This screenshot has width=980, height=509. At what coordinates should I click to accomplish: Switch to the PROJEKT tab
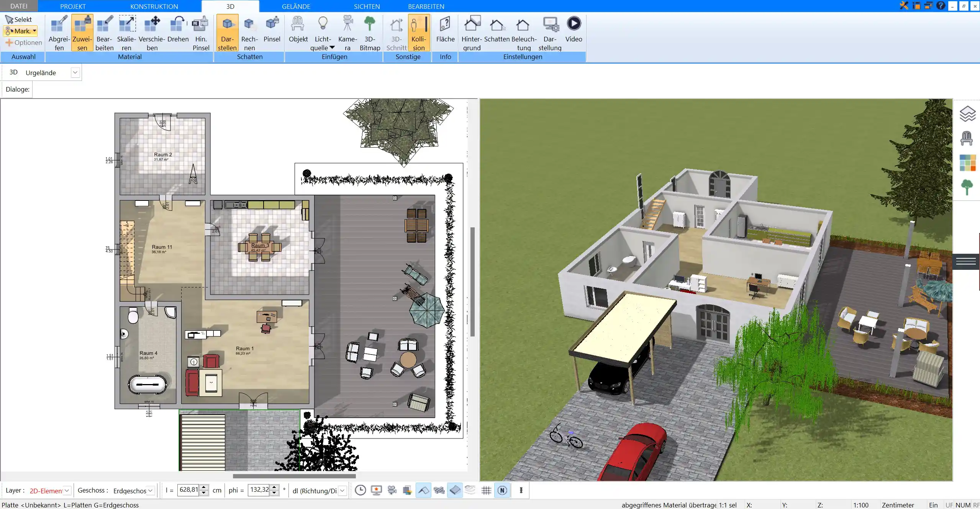pos(73,6)
